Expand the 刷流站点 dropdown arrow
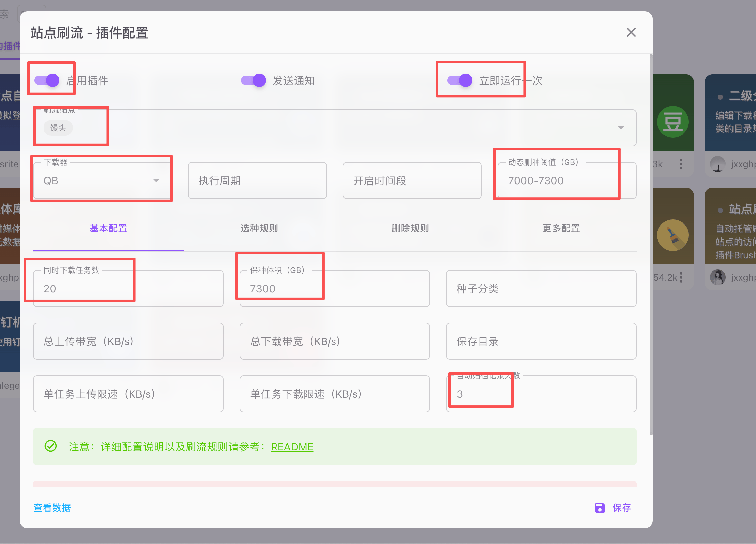The height and width of the screenshot is (544, 756). (x=621, y=128)
